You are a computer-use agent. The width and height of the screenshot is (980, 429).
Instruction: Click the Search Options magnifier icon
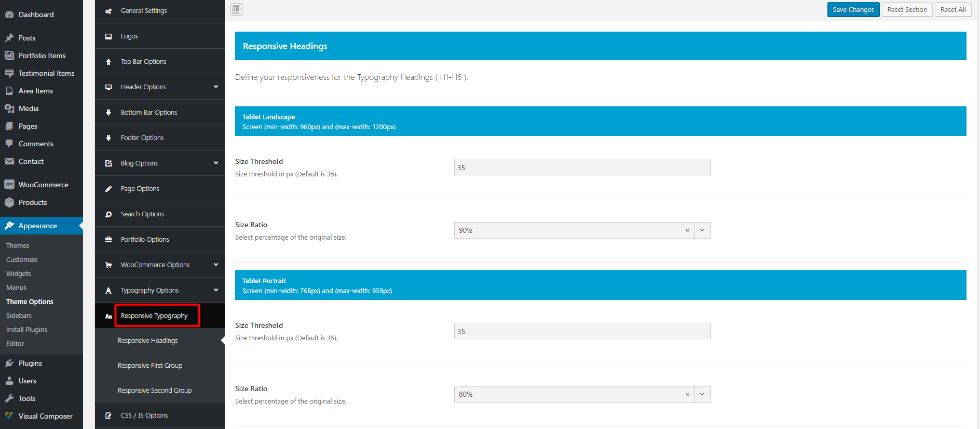tap(108, 214)
